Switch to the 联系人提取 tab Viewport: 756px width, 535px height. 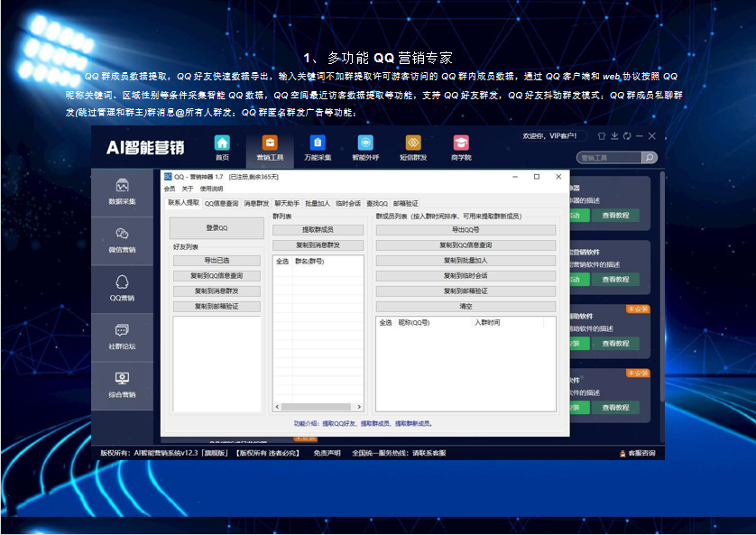coord(183,202)
